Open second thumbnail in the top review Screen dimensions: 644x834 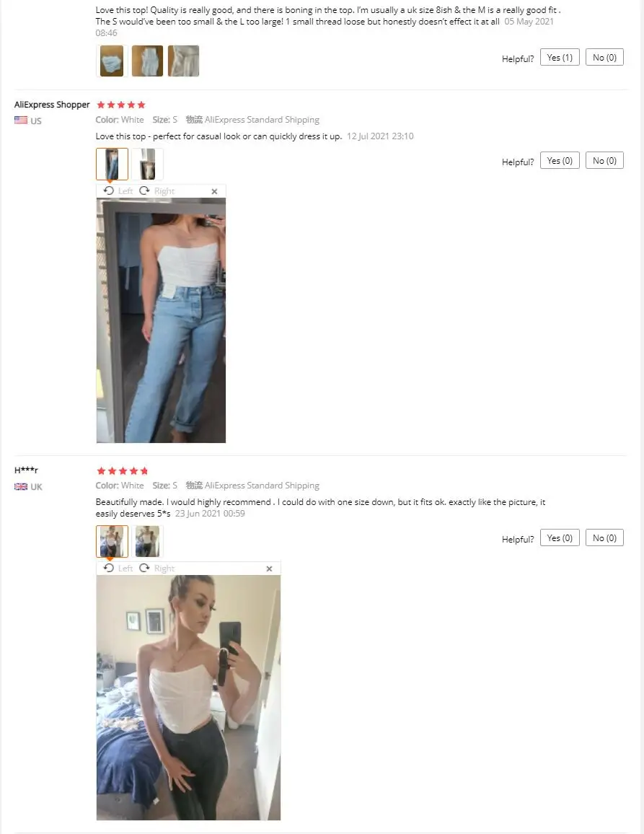pyautogui.click(x=147, y=61)
